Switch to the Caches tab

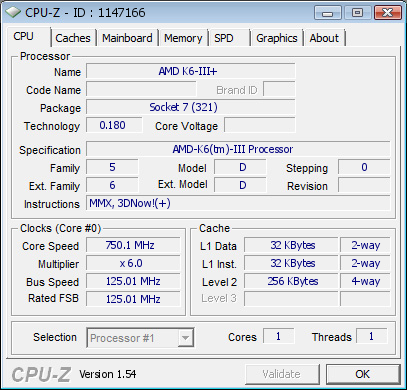pyautogui.click(x=73, y=38)
